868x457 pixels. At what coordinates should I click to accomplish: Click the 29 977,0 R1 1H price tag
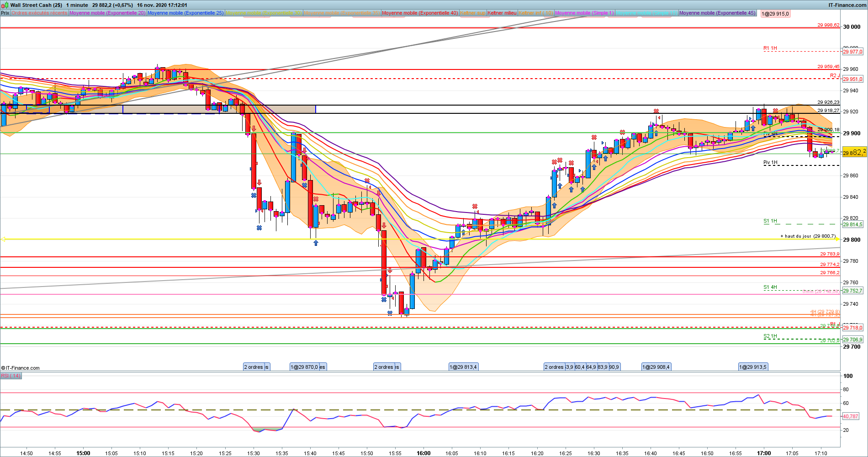(853, 52)
